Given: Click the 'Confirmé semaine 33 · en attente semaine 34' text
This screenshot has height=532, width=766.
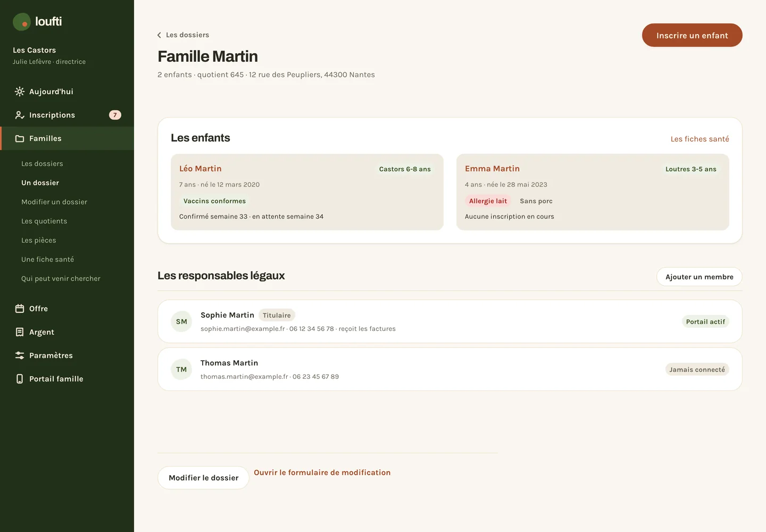Looking at the screenshot, I should pos(251,217).
